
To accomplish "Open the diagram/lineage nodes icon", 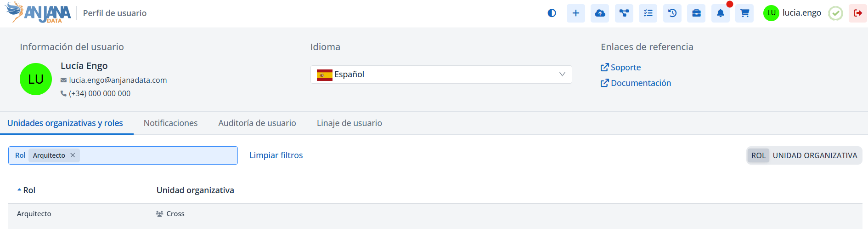I will 624,13.
